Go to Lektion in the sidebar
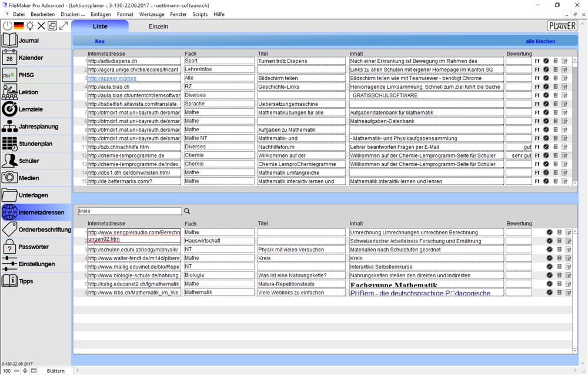The image size is (588, 375). 36,92
